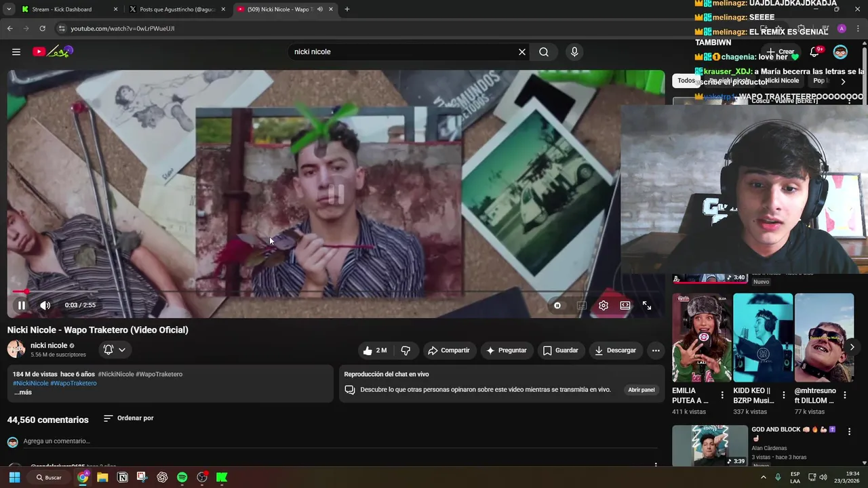Open a new browser tab
The width and height of the screenshot is (868, 488).
[347, 9]
